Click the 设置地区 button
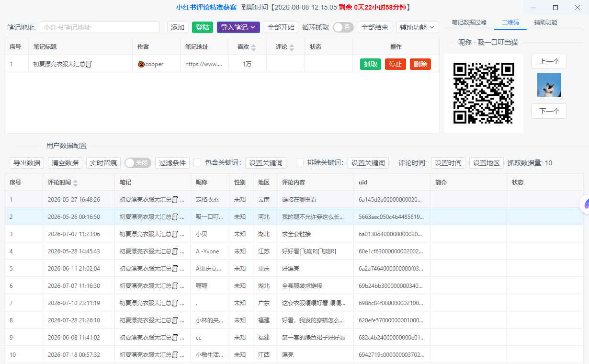 click(x=487, y=163)
